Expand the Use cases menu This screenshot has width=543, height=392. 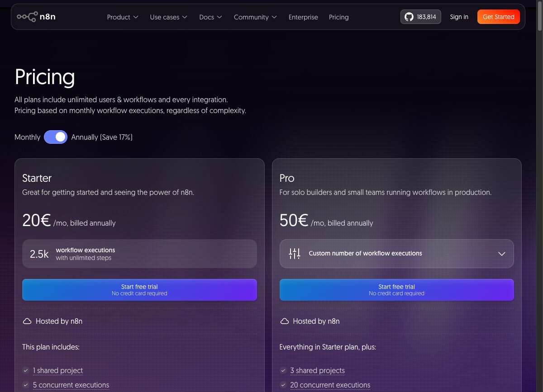(168, 17)
